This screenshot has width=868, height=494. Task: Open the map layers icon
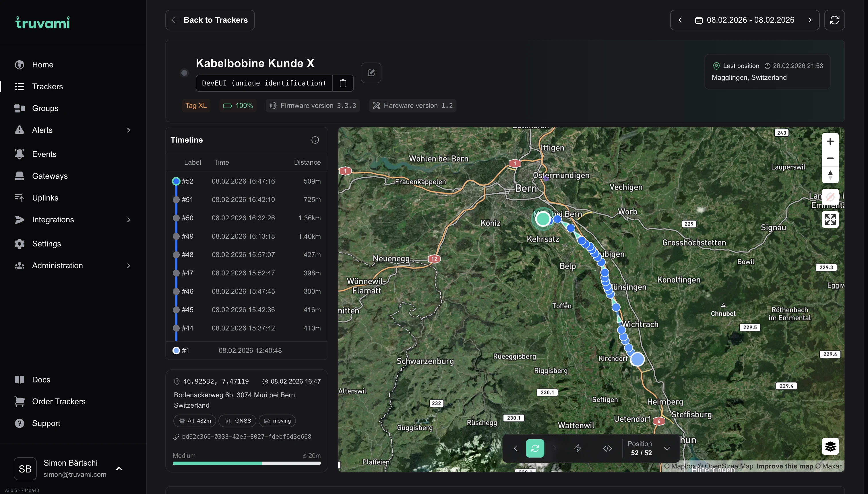coord(830,446)
